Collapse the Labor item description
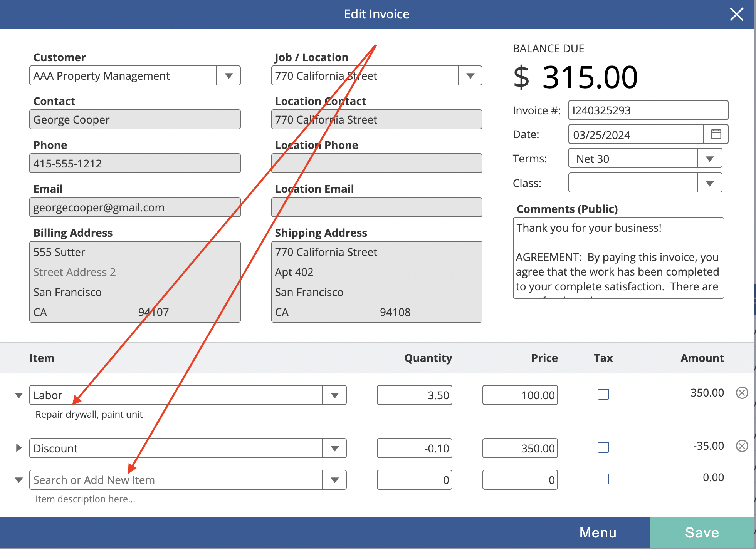The width and height of the screenshot is (756, 549). (x=18, y=395)
